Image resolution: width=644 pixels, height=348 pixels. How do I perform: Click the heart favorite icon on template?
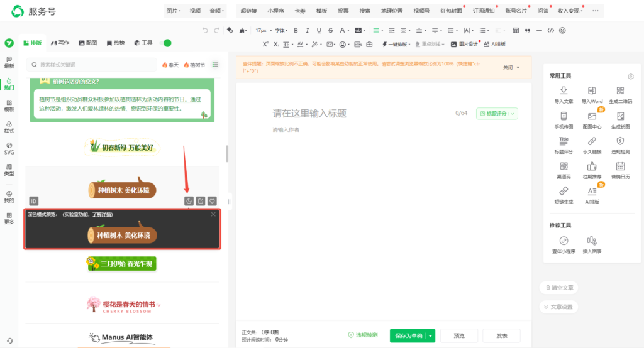213,201
